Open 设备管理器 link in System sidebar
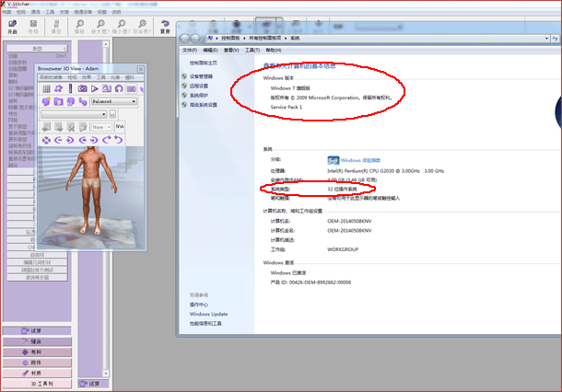This screenshot has width=562, height=392. pos(201,76)
